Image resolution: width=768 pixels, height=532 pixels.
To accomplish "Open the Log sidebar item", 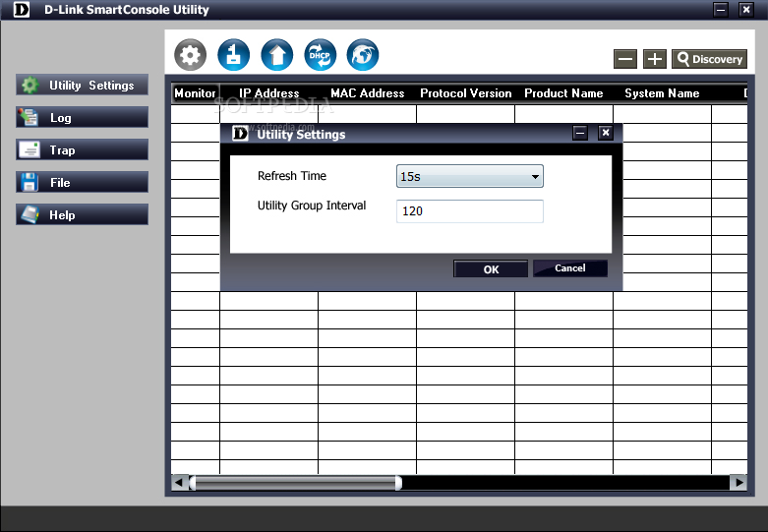I will click(82, 118).
